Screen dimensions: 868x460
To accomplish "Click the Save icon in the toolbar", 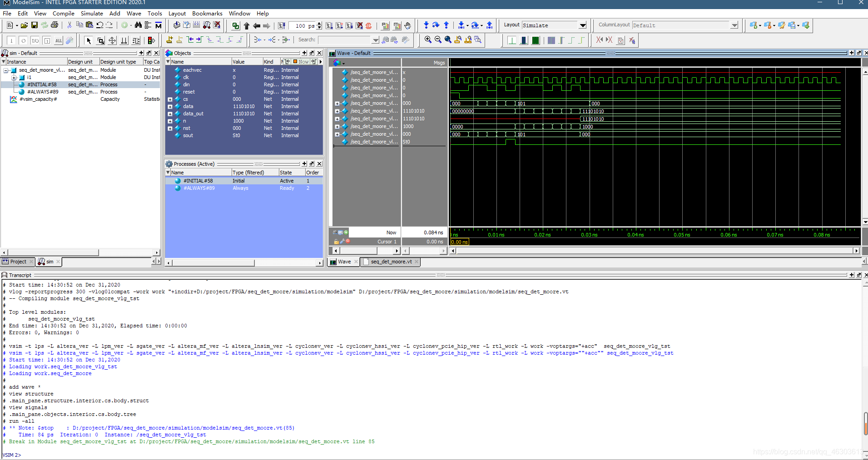I will coord(35,25).
